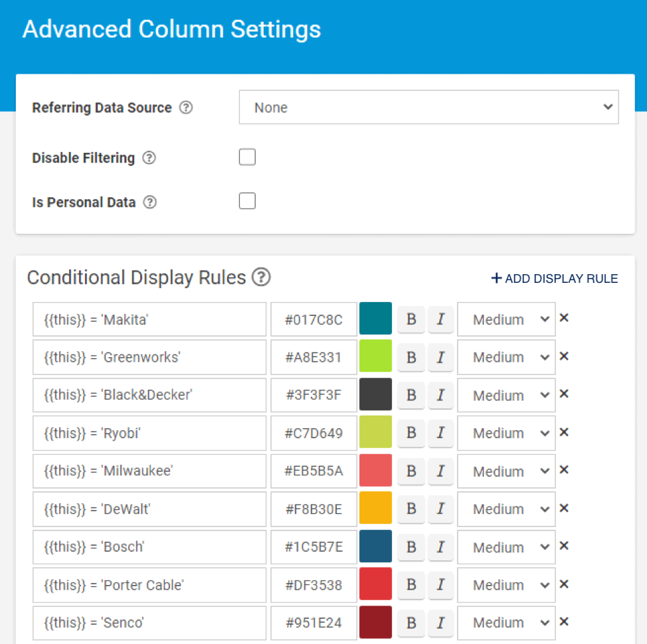Open font weight dropdown for Bosch rule
This screenshot has height=644, width=647.
pyautogui.click(x=506, y=547)
